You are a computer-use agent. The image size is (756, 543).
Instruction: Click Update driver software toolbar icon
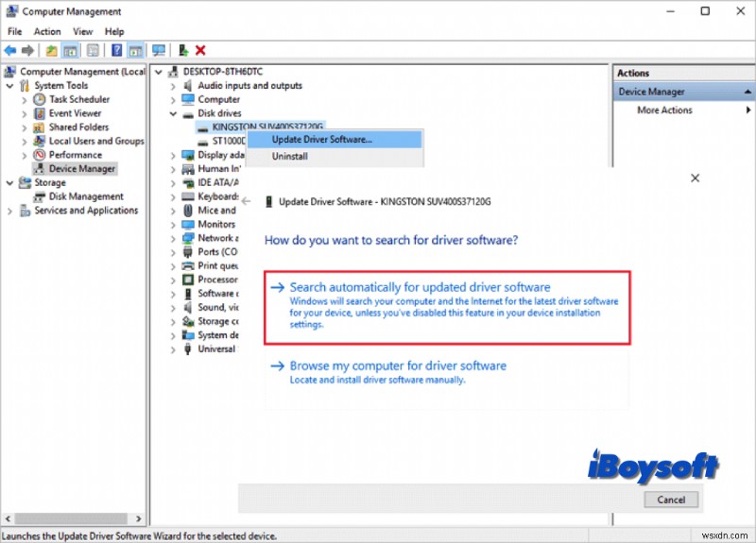pos(183,50)
